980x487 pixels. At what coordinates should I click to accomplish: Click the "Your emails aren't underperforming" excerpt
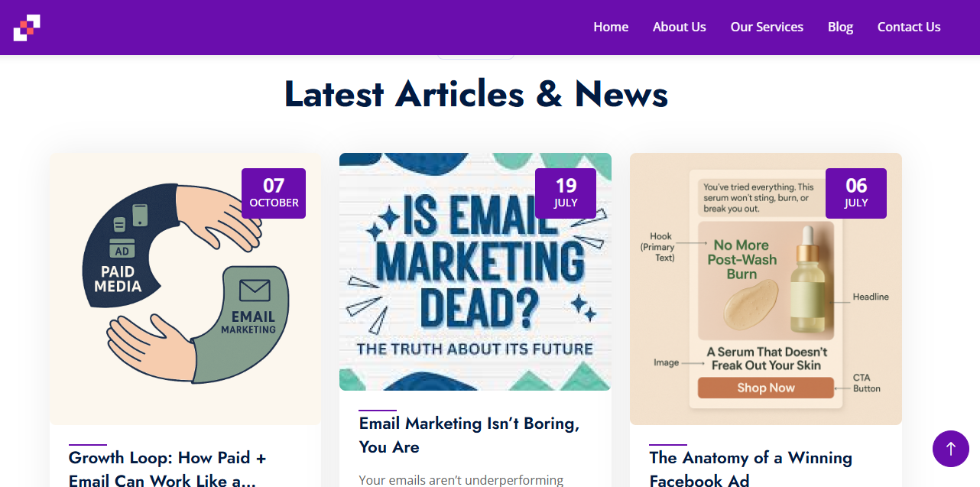461,480
